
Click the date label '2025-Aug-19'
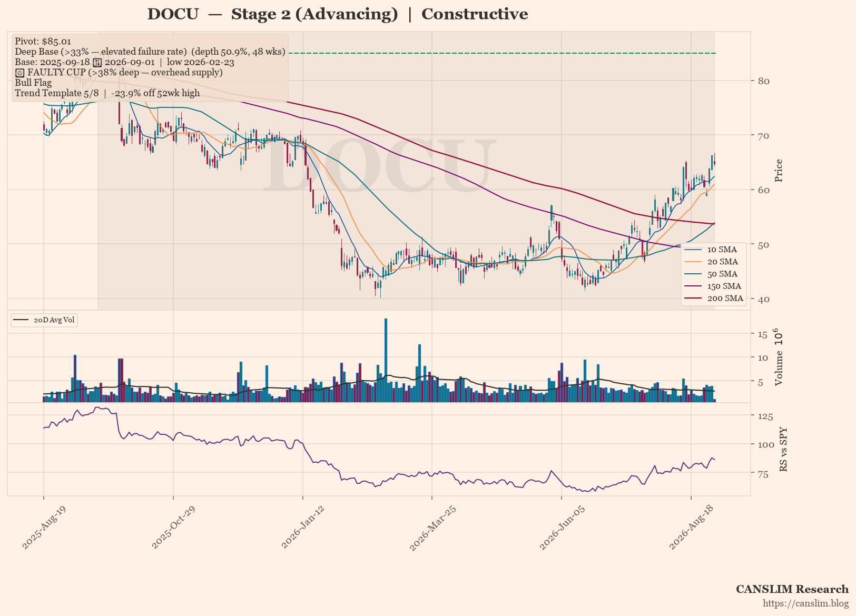pyautogui.click(x=44, y=529)
